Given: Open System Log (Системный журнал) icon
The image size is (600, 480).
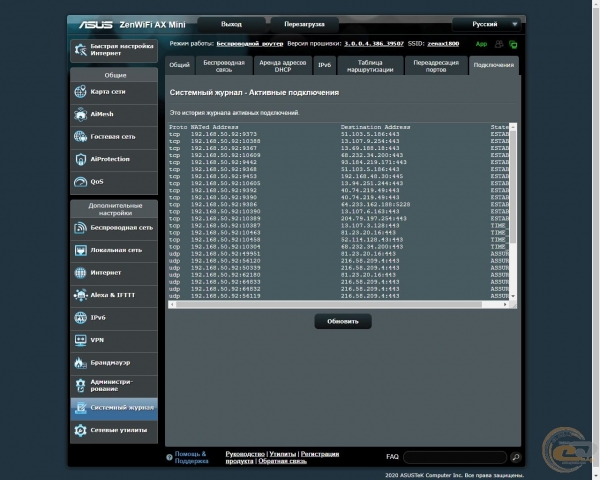Looking at the screenshot, I should tap(80, 408).
